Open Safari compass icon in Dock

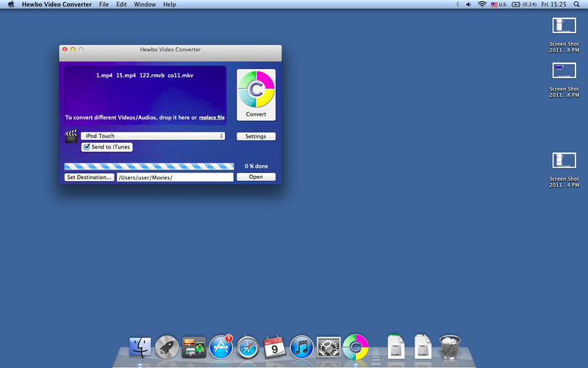248,347
